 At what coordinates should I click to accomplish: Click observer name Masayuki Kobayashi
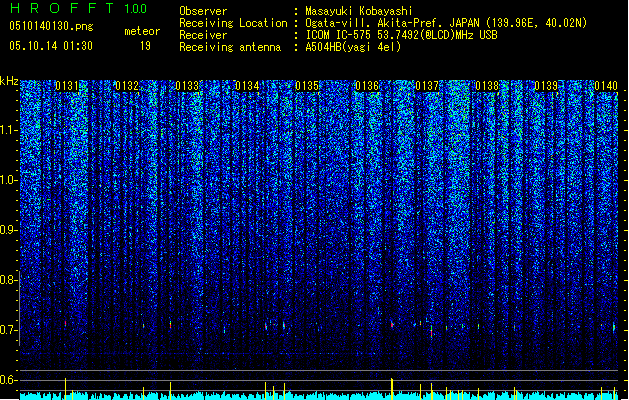pos(359,11)
